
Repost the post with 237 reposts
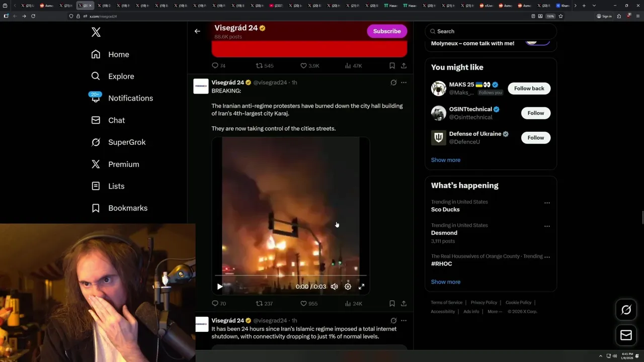pyautogui.click(x=265, y=304)
